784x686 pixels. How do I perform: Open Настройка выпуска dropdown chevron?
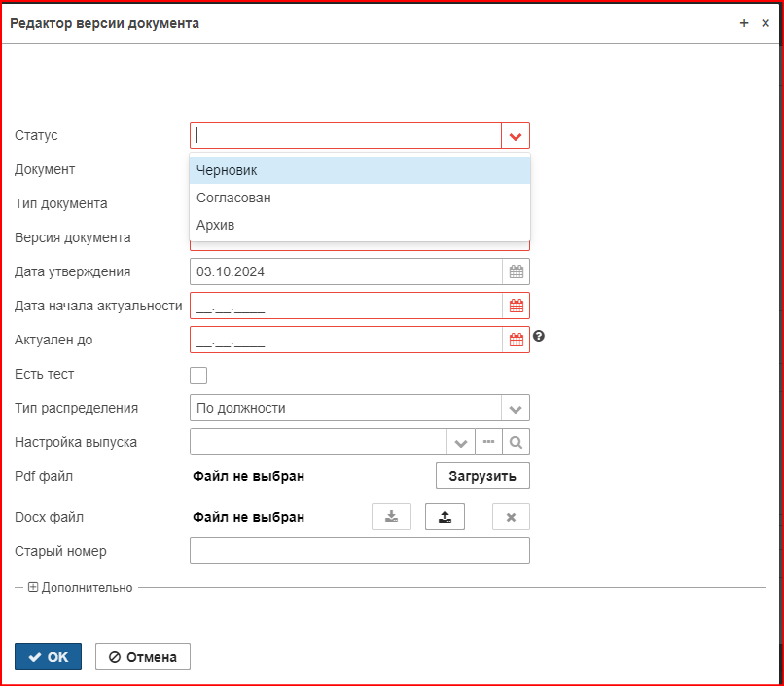(x=460, y=442)
